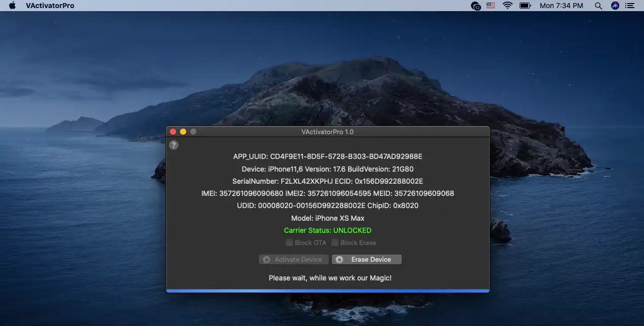Click the notification badge icon in menu bar
Viewport: 644px width, 326px height.
click(x=476, y=6)
